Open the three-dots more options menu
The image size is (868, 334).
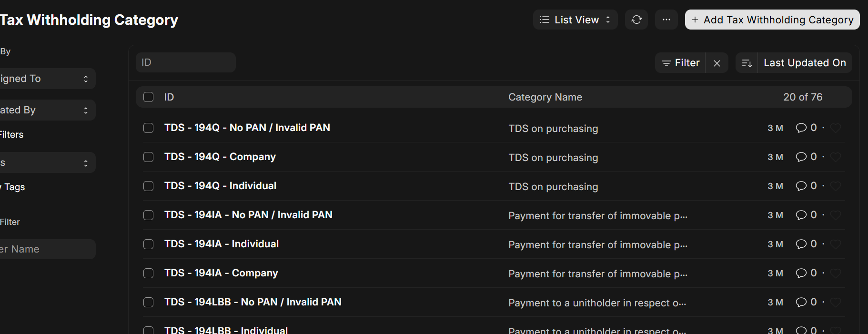click(x=666, y=20)
